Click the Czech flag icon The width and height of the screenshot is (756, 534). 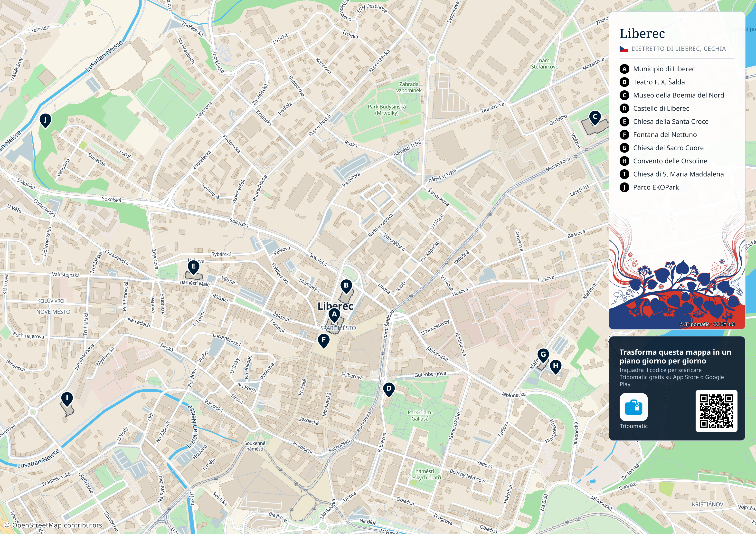[624, 49]
